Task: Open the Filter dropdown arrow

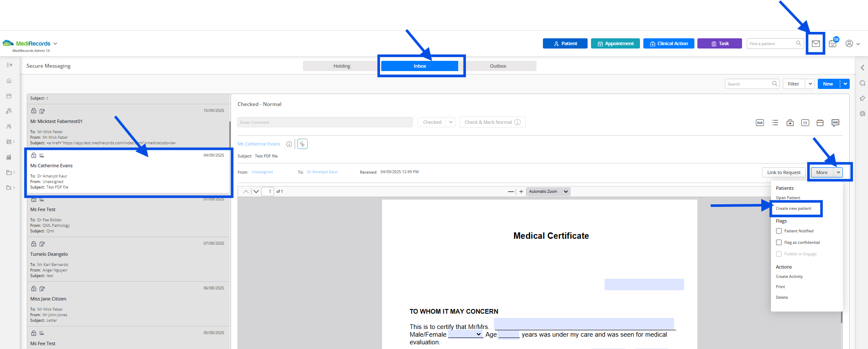Action: (x=810, y=84)
